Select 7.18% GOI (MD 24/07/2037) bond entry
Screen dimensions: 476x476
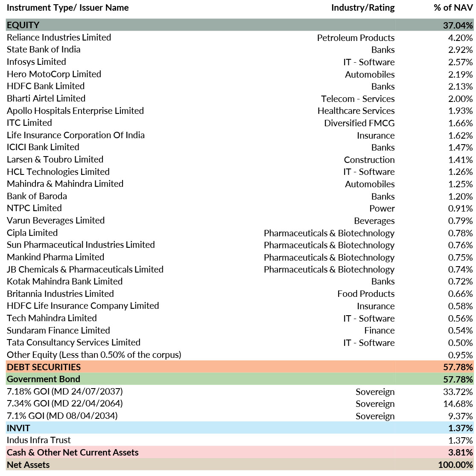(x=64, y=392)
